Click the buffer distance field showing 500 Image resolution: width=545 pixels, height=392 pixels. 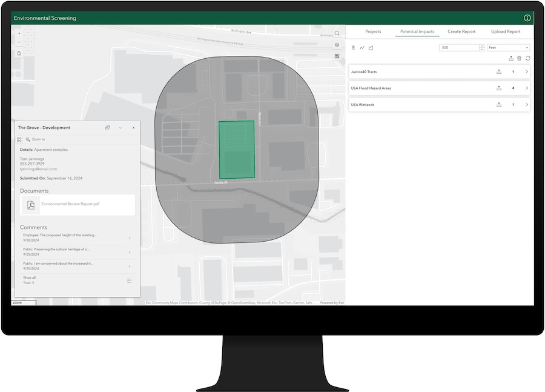click(x=459, y=48)
